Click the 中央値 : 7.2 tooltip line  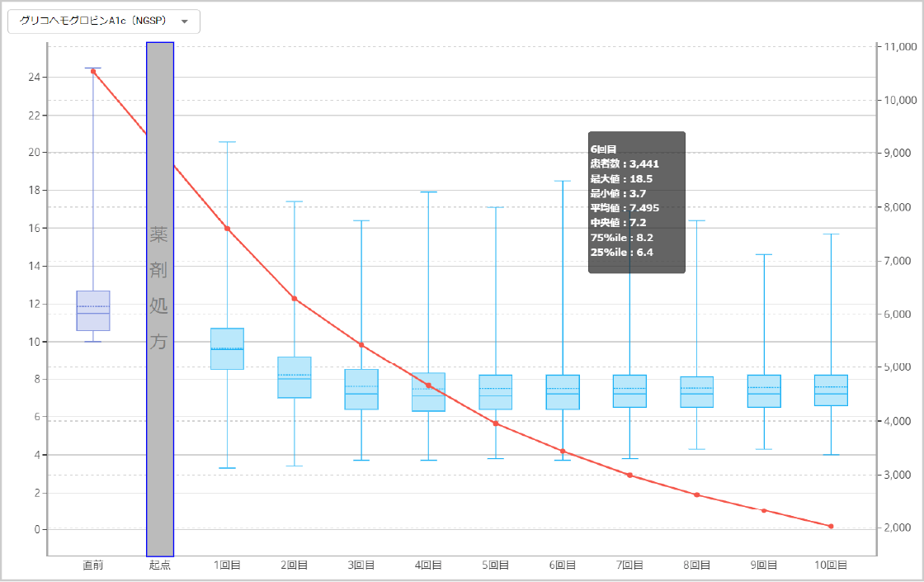tap(619, 223)
